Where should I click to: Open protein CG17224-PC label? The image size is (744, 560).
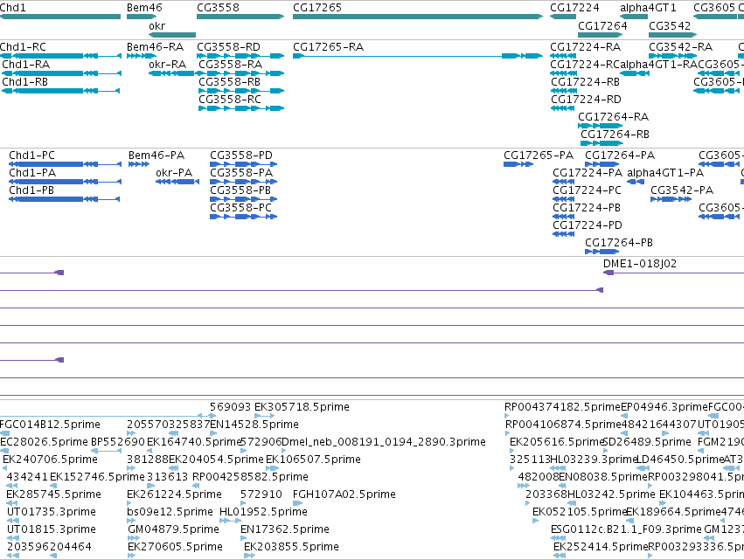pos(587,190)
